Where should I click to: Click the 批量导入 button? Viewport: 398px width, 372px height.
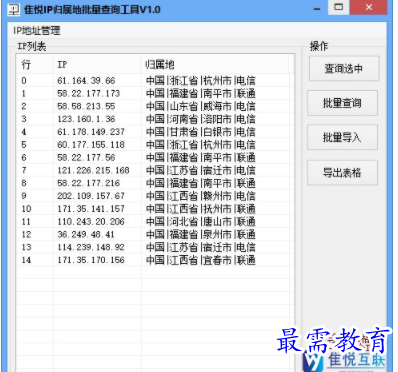(342, 137)
